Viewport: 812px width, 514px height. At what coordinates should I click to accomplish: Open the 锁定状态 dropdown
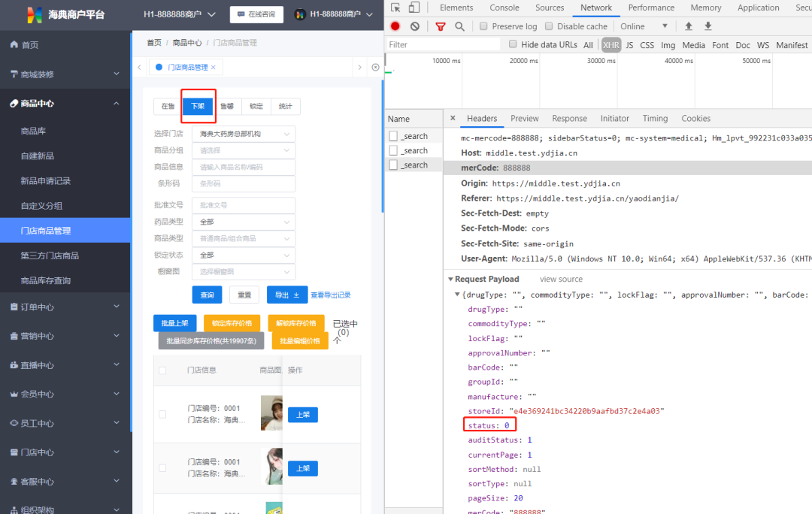coord(244,255)
